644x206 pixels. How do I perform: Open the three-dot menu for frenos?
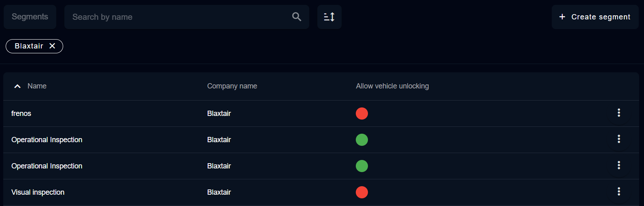coord(618,113)
